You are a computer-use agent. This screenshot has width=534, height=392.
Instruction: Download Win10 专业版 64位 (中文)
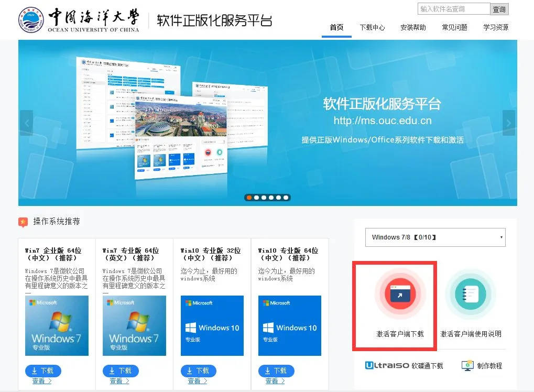coord(276,371)
